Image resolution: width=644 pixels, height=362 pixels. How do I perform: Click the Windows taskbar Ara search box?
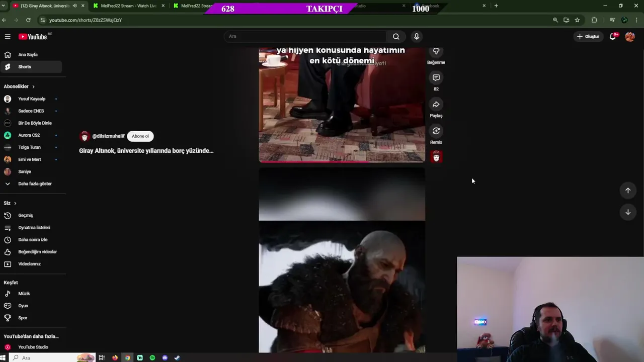[53, 358]
